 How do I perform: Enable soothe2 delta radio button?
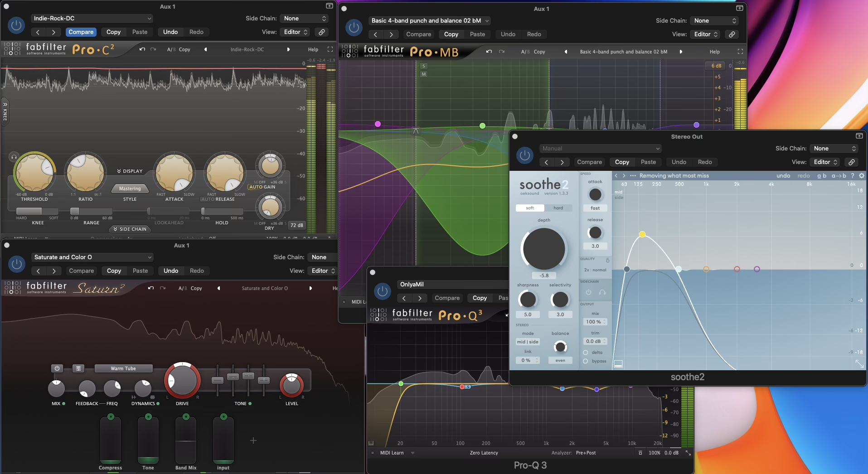click(586, 353)
